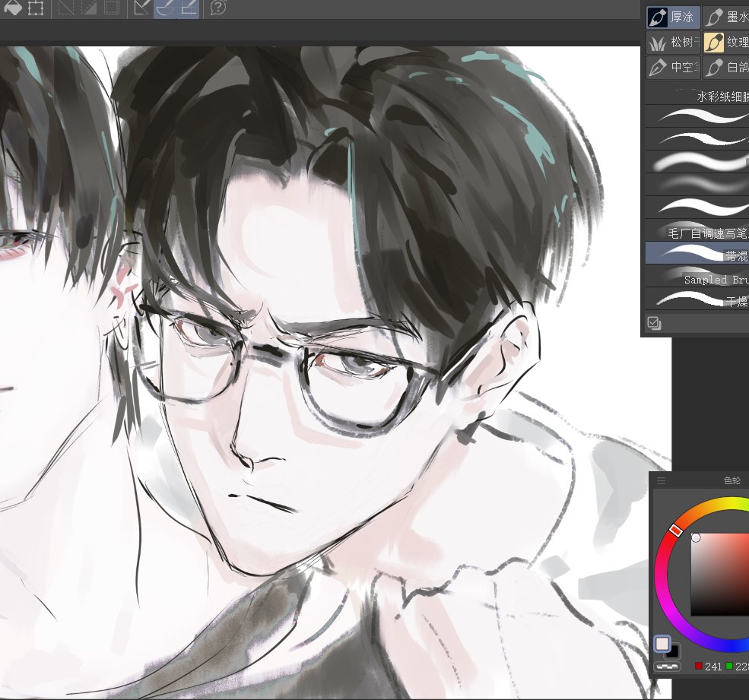This screenshot has width=749, height=700.
Task: Select the black sub drawing color swatch
Action: click(x=674, y=651)
